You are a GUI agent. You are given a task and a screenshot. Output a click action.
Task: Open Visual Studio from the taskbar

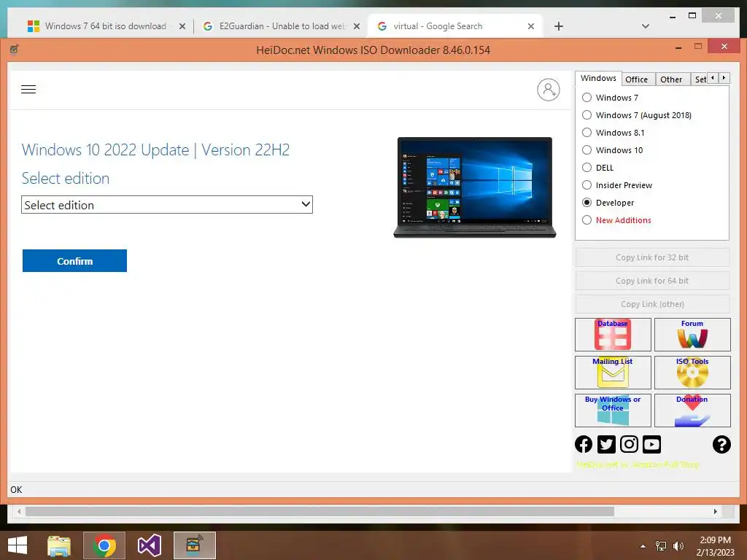pos(149,545)
